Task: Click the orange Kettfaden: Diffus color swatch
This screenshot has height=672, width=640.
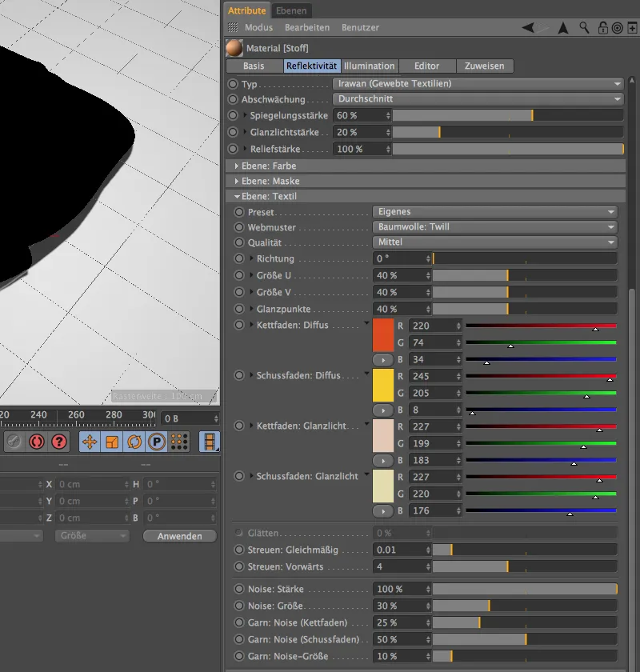Action: (383, 335)
